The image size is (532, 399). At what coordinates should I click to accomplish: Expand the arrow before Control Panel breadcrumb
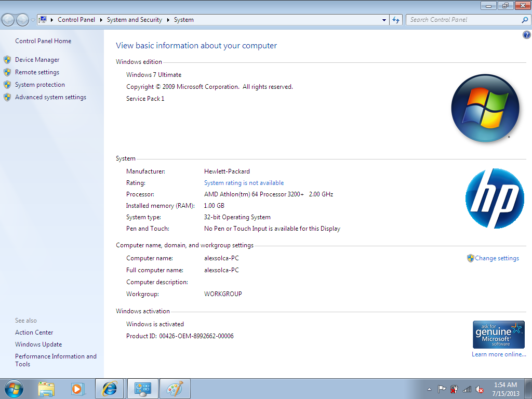52,20
